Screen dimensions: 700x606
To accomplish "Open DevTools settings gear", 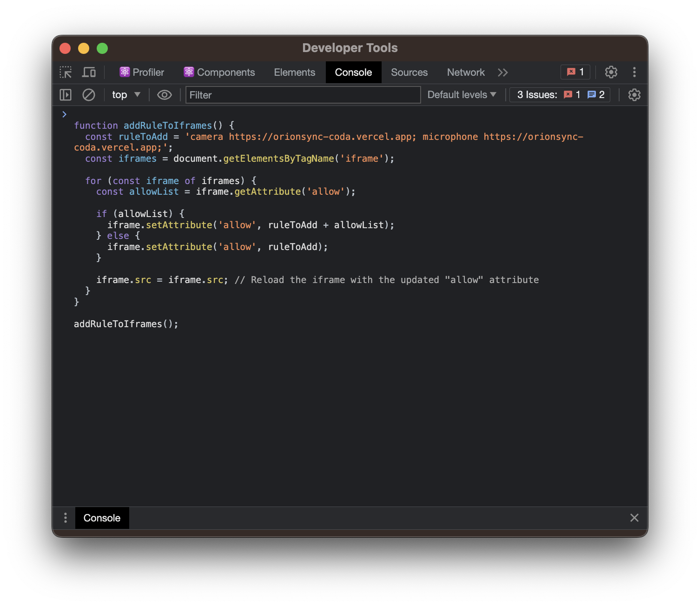I will coord(611,72).
